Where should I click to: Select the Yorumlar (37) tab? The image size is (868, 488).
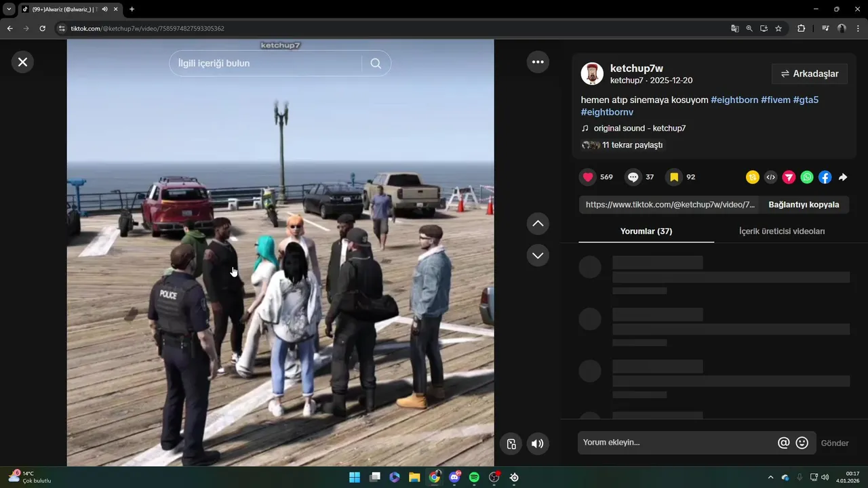pyautogui.click(x=646, y=231)
